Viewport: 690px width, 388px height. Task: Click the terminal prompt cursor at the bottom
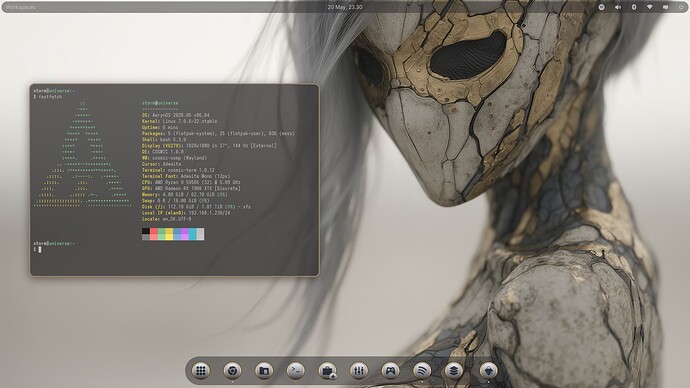40,249
